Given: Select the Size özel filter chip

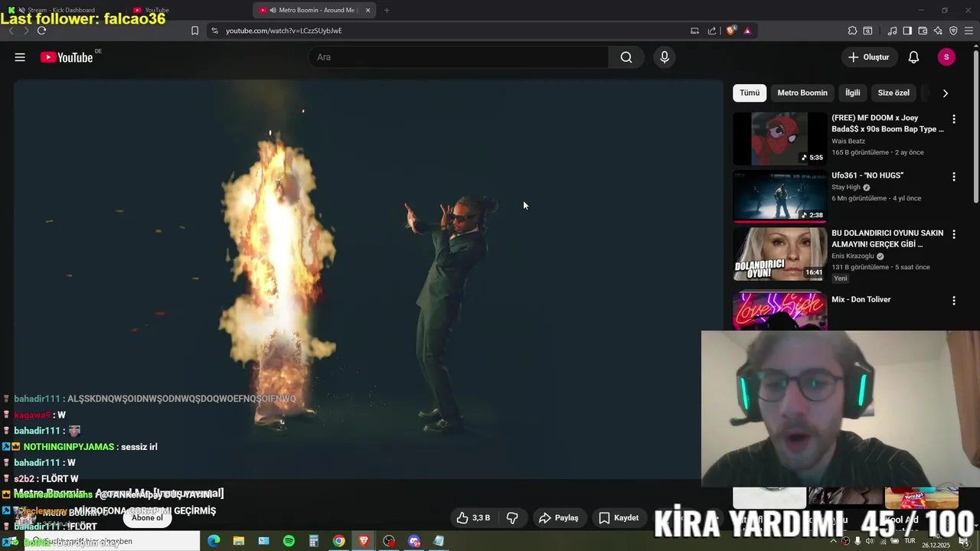Looking at the screenshot, I should pyautogui.click(x=893, y=93).
